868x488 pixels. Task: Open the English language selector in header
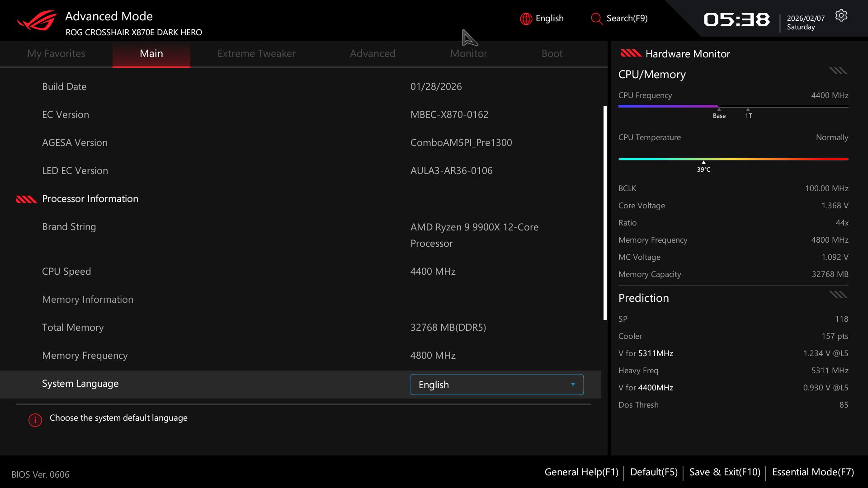click(x=549, y=19)
